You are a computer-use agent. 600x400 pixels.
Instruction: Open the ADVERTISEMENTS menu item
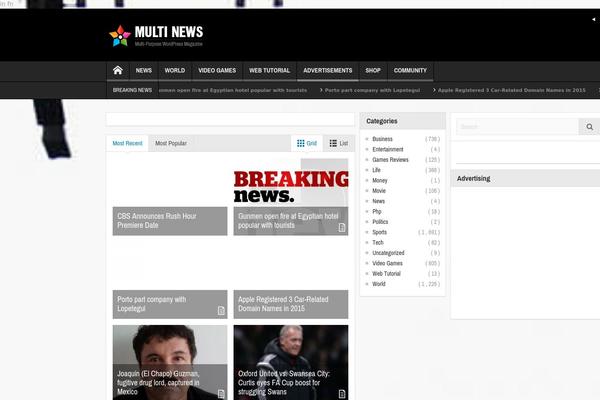click(x=328, y=70)
